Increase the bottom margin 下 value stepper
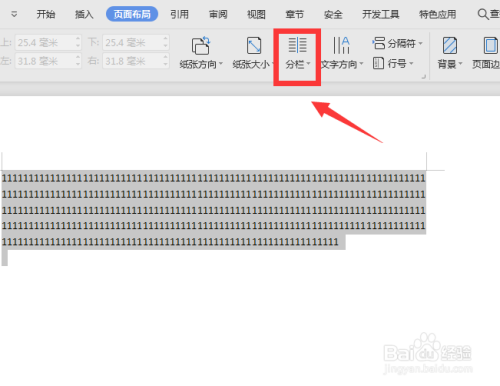500x386 pixels. (x=166, y=39)
